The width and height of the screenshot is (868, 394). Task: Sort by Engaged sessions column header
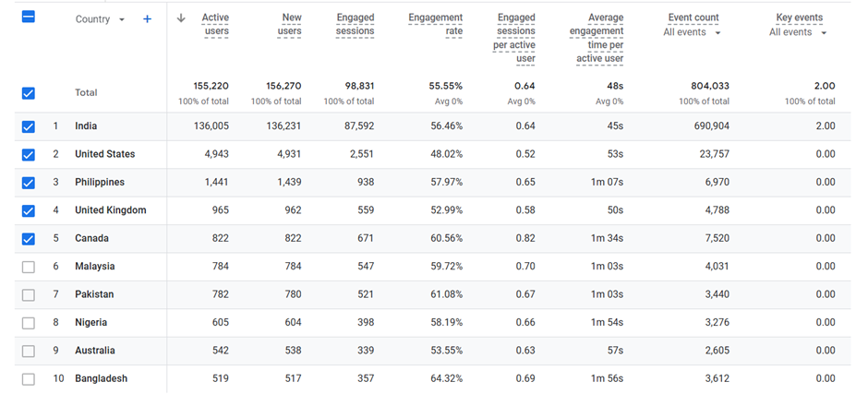click(x=356, y=25)
